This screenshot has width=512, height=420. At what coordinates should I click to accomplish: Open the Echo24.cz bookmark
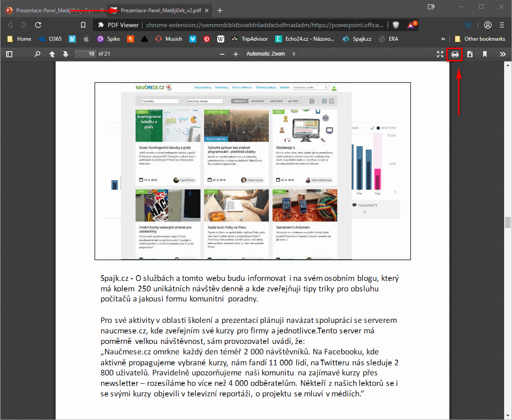(305, 39)
